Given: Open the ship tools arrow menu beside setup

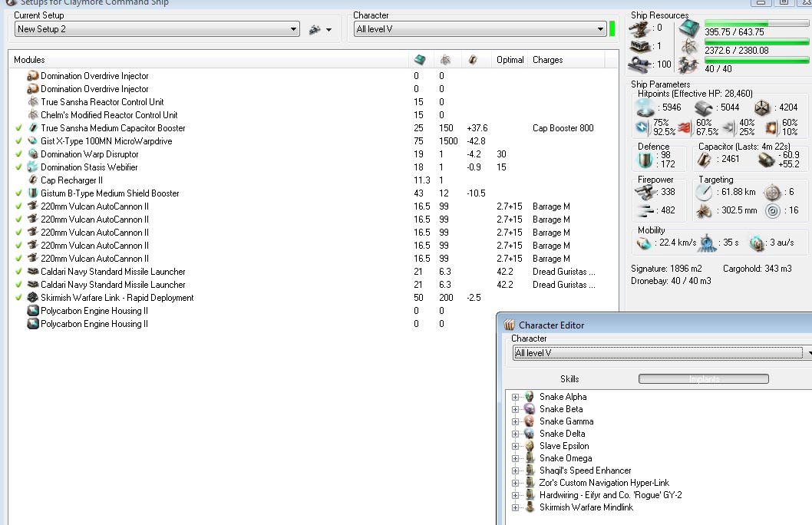Looking at the screenshot, I should point(329,30).
